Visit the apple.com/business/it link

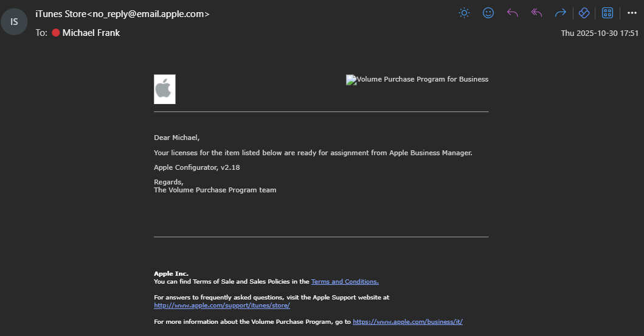pos(407,321)
